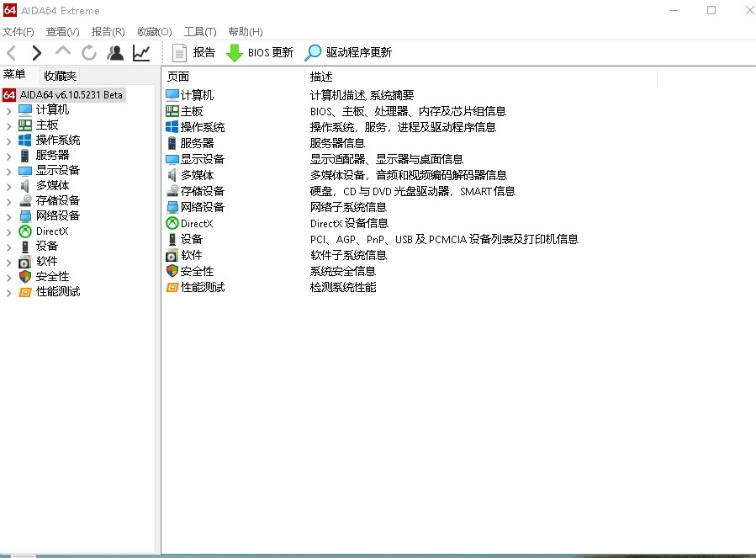
Task: Expand the 设备 tree node
Action: 8,247
